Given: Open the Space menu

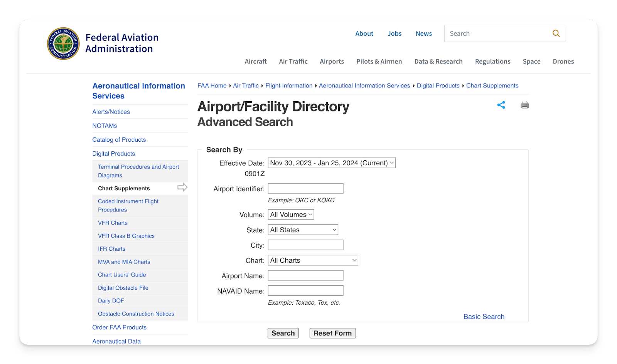Looking at the screenshot, I should click(x=531, y=62).
